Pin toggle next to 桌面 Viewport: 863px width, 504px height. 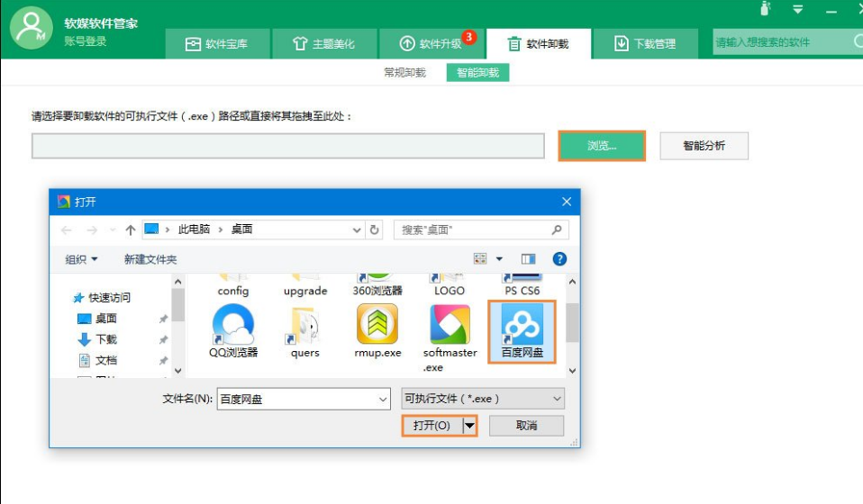tap(163, 319)
